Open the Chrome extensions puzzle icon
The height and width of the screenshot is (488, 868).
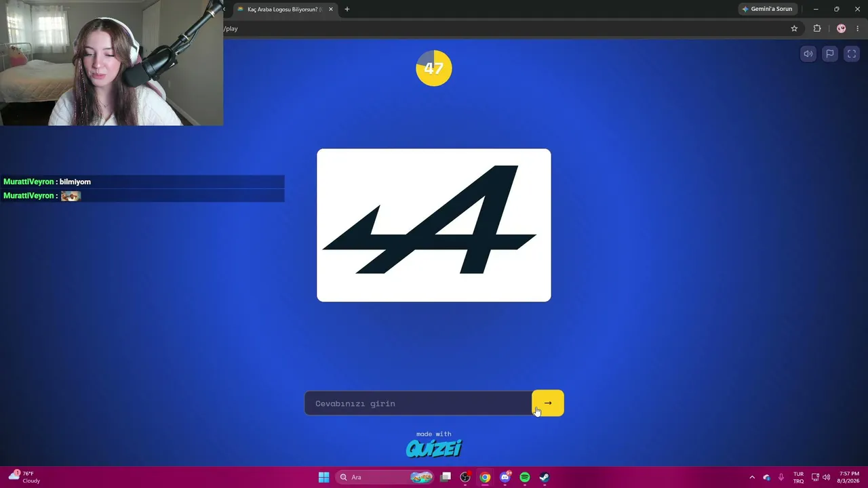click(817, 28)
